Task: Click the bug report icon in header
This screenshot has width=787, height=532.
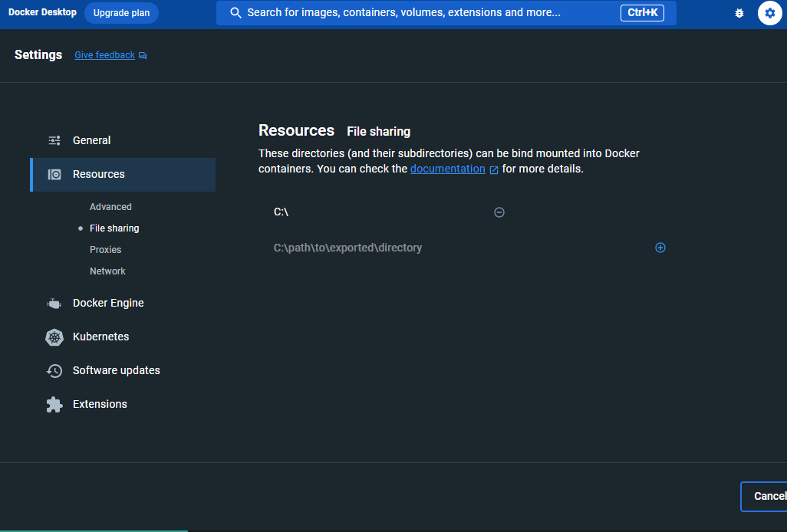Action: coord(739,13)
